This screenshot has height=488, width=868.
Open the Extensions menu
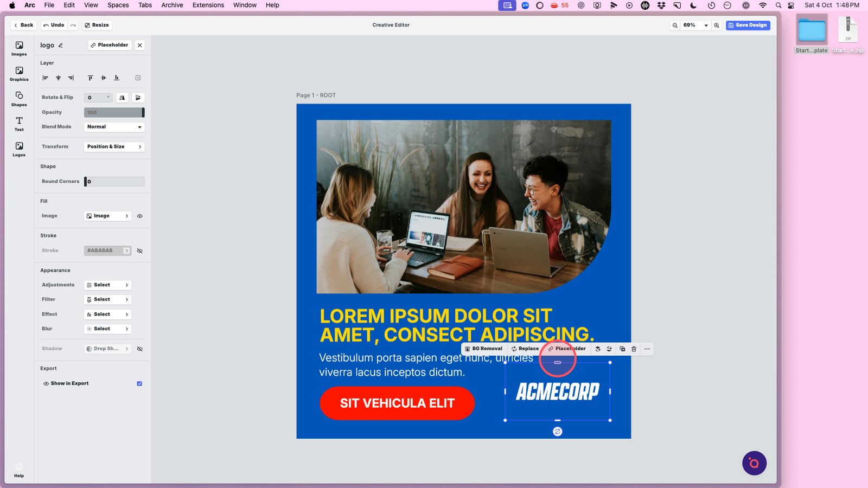pos(208,5)
